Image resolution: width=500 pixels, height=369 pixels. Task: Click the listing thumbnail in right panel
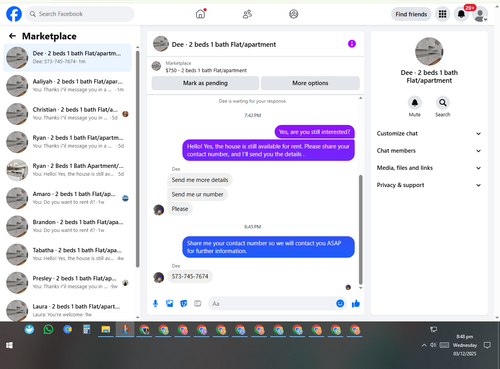pos(429,51)
